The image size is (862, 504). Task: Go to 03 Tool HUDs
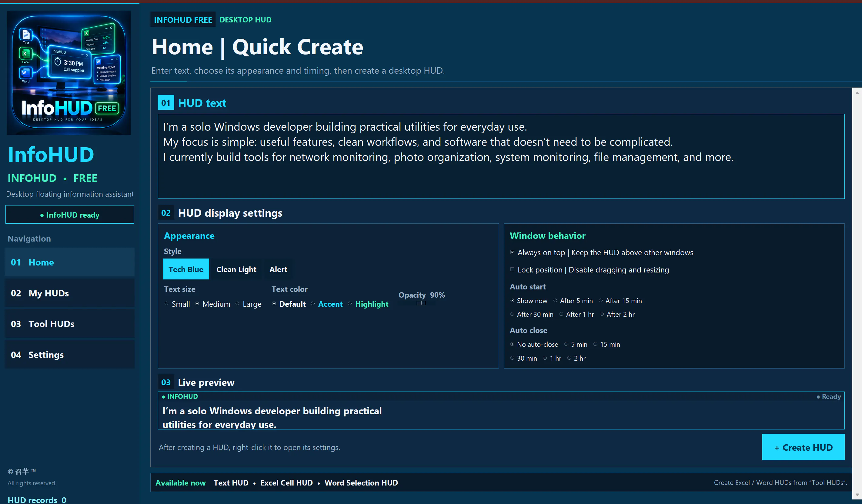click(70, 324)
